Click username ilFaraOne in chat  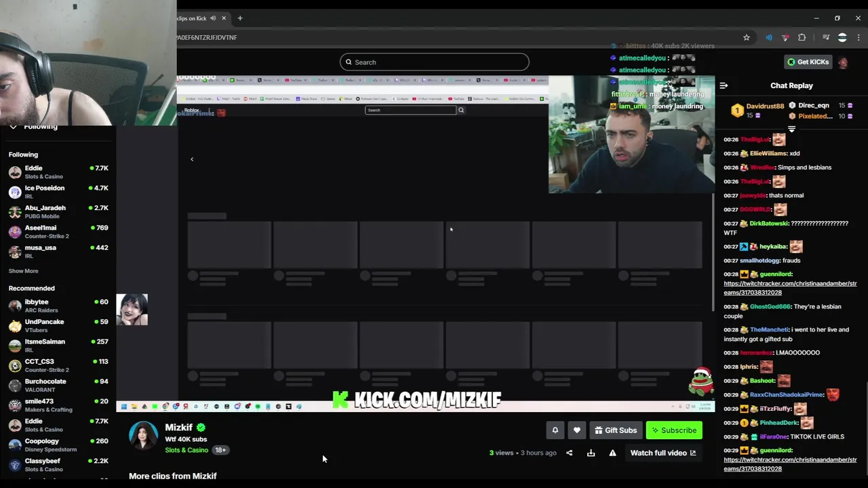(773, 436)
